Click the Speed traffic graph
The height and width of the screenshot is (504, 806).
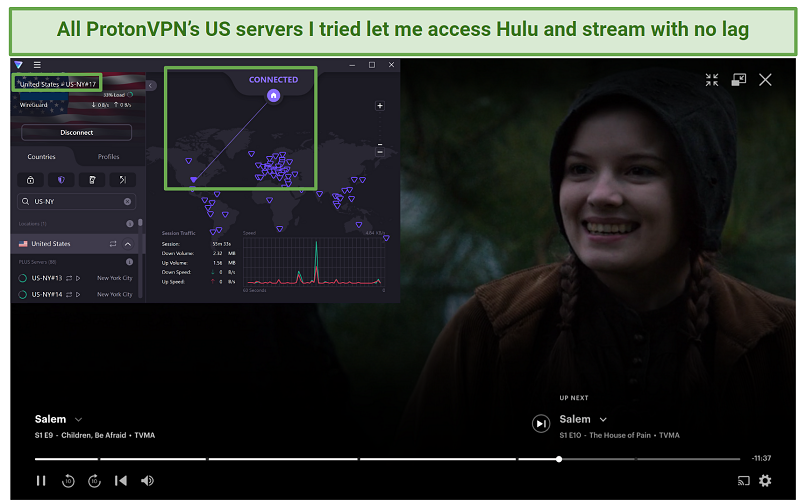314,262
